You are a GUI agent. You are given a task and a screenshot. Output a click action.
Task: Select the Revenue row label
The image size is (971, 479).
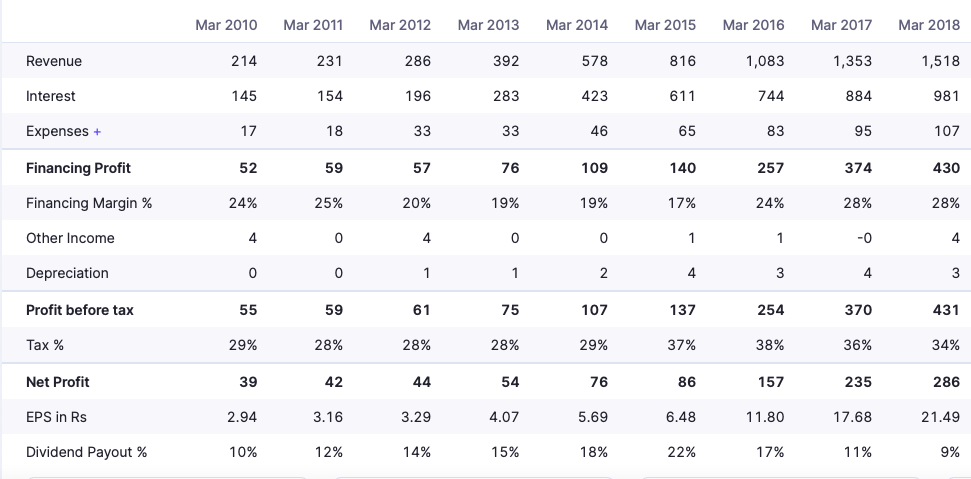tap(54, 61)
